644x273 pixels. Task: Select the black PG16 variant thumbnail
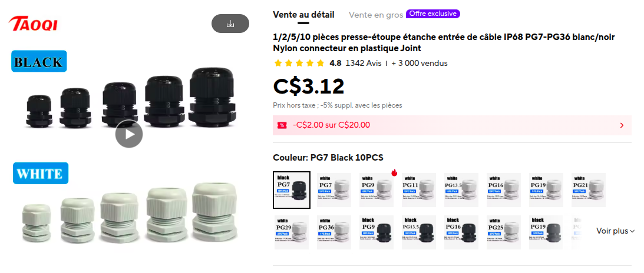[462, 232]
